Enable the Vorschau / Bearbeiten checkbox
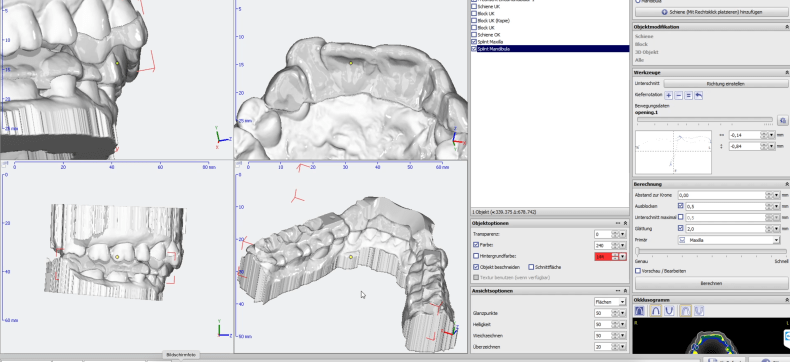The image size is (790, 362). pyautogui.click(x=638, y=271)
